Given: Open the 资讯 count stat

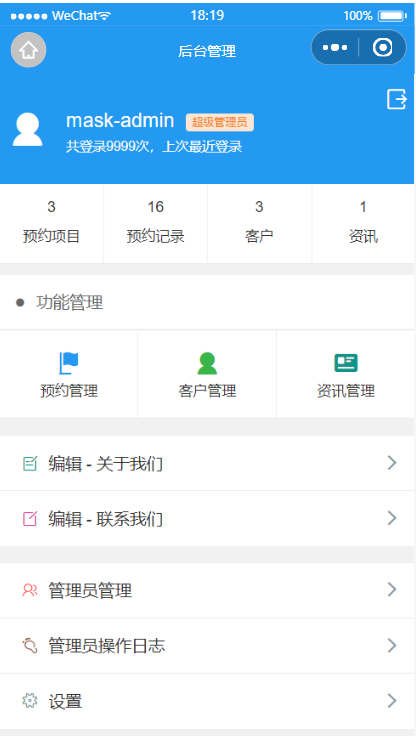Looking at the screenshot, I should tap(363, 223).
